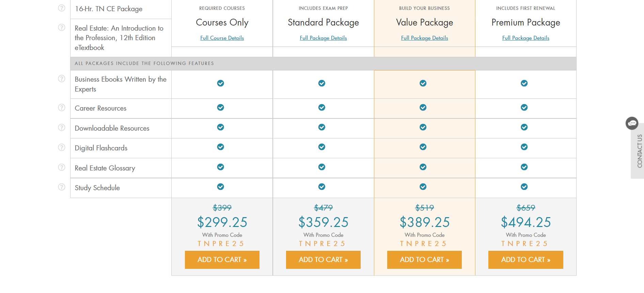View Full Package Details for Value Package
The image size is (644, 293).
coord(424,38)
